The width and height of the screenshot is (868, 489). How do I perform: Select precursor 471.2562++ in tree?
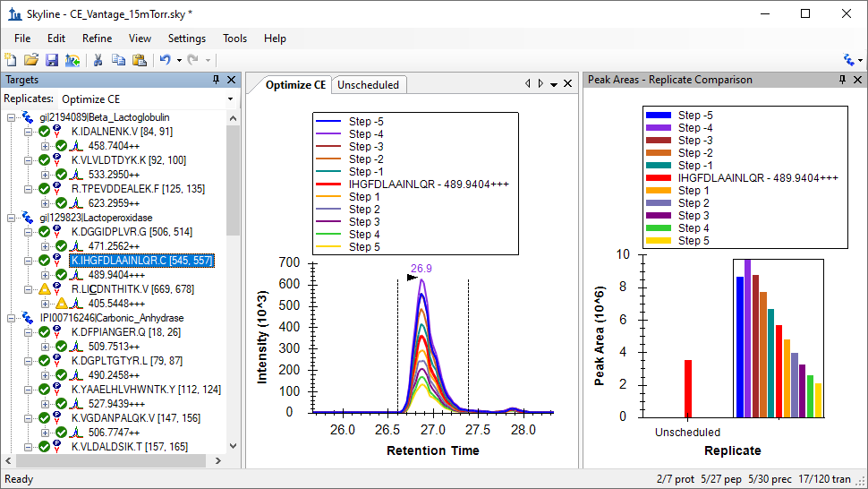114,246
